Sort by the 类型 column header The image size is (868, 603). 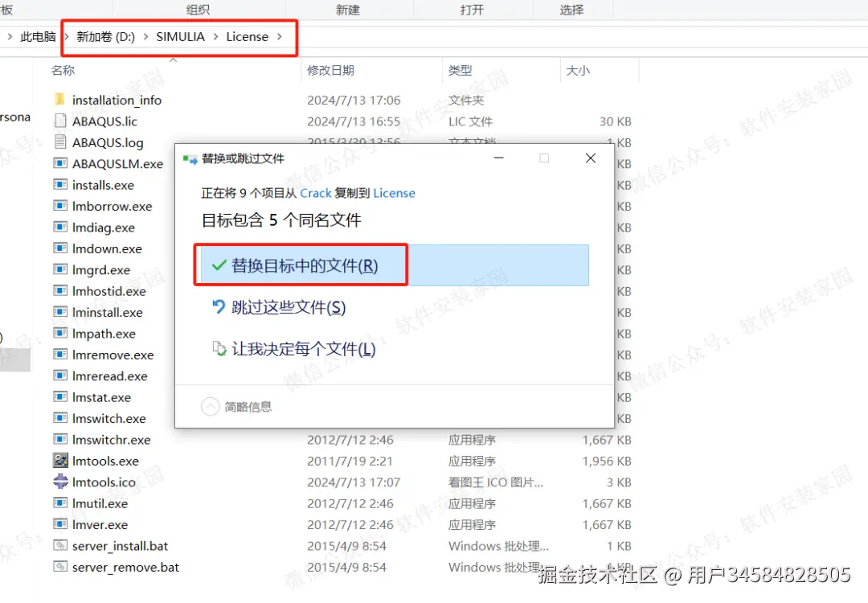coord(460,70)
